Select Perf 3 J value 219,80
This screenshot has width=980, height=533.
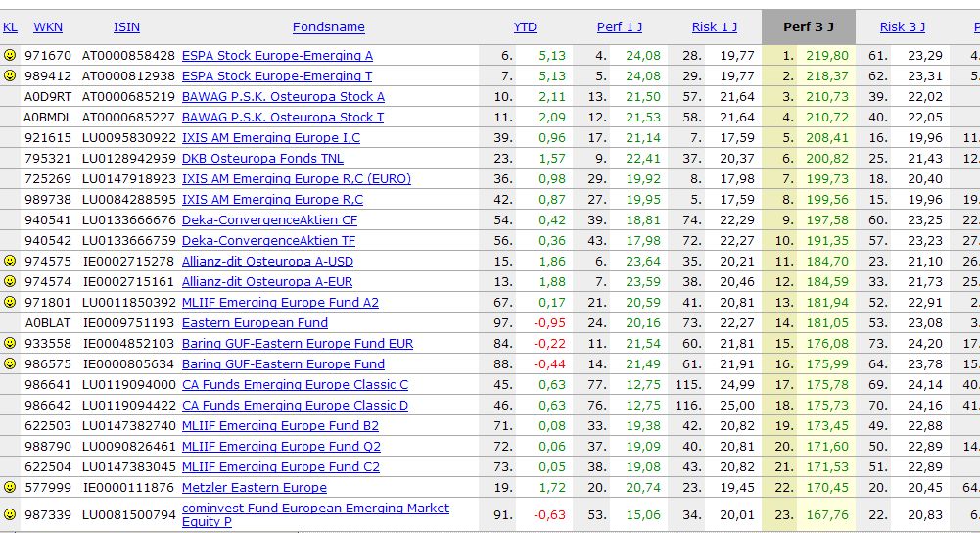point(827,56)
